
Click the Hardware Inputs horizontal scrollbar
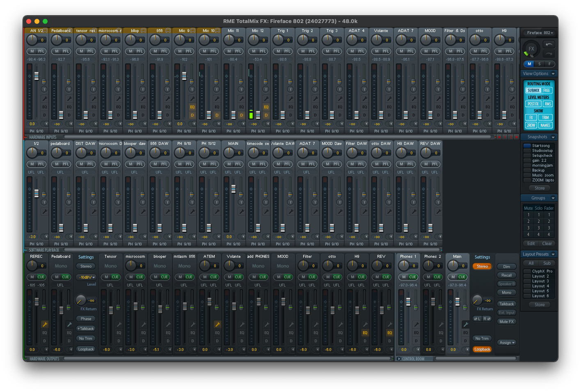coord(277,137)
